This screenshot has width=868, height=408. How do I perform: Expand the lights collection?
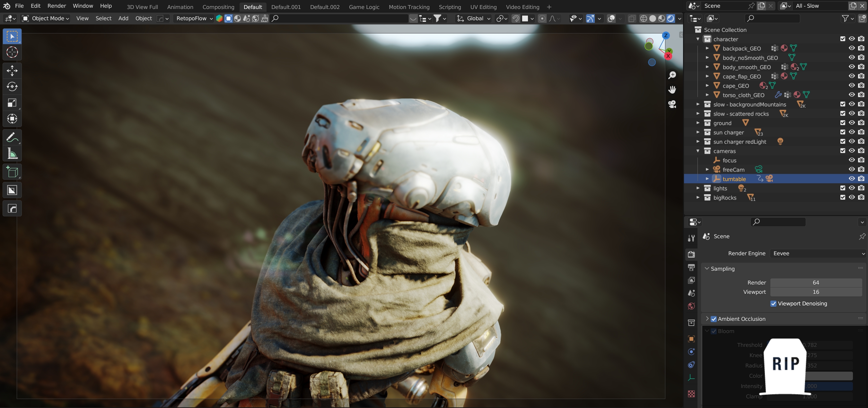pyautogui.click(x=698, y=188)
